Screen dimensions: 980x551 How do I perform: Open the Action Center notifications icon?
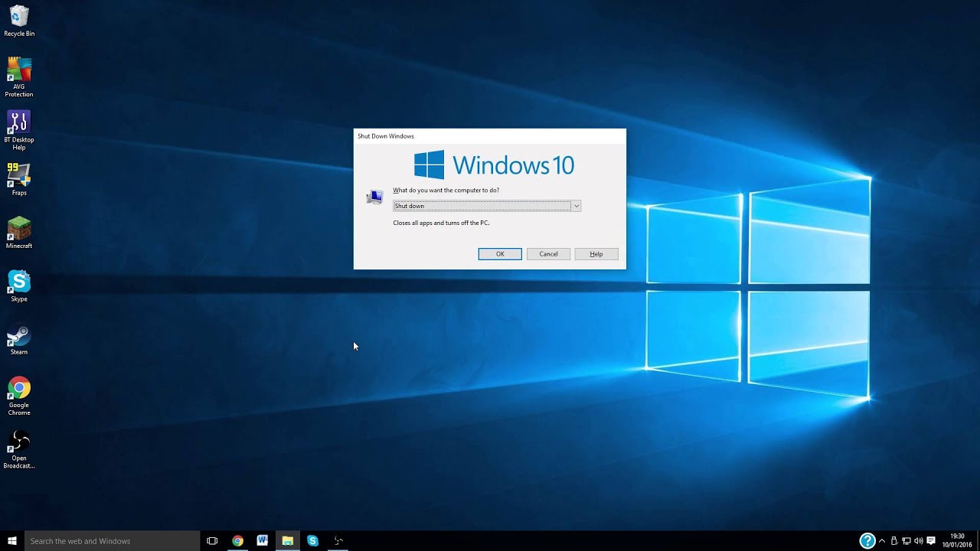931,541
